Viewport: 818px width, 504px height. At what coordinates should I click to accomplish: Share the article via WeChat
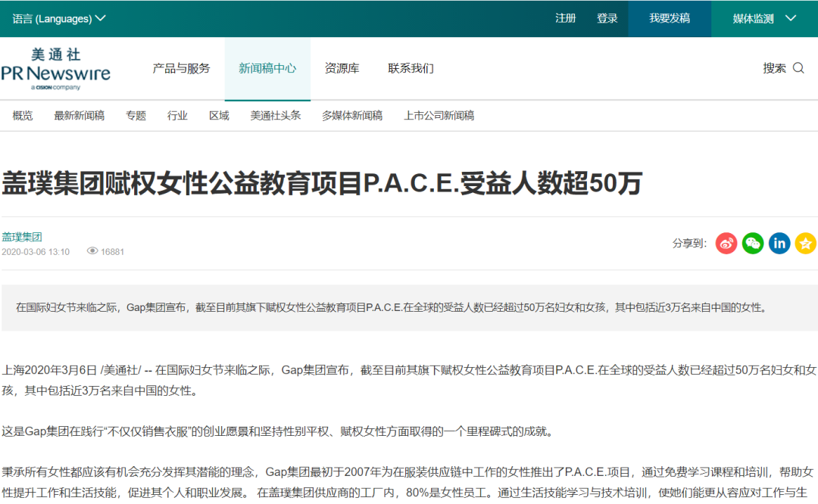[752, 243]
